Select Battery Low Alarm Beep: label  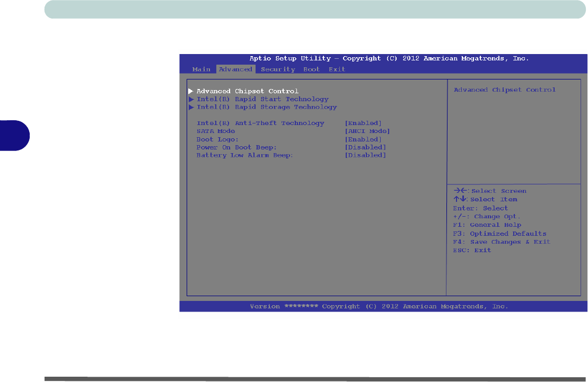pyautogui.click(x=244, y=155)
